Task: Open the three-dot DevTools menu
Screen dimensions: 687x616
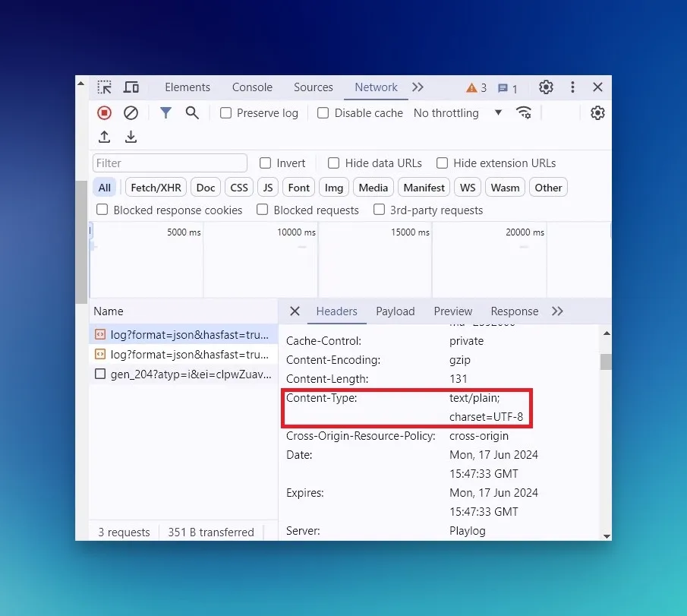Action: pyautogui.click(x=572, y=87)
